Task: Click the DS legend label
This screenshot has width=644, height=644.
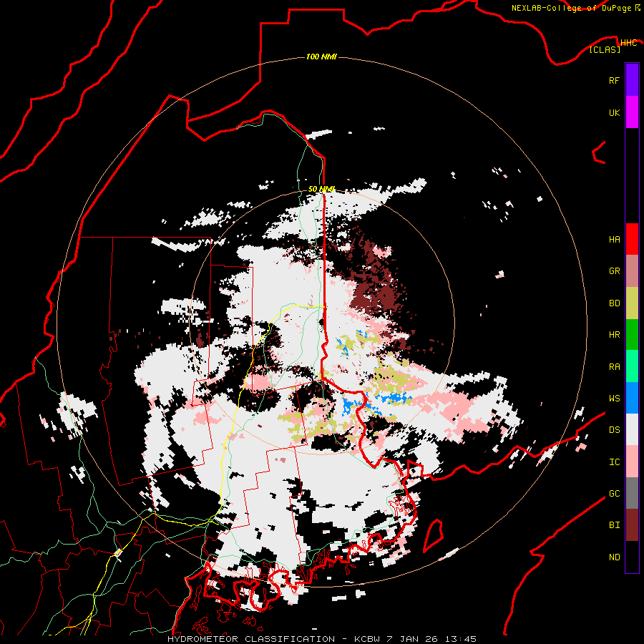Action: coord(614,430)
